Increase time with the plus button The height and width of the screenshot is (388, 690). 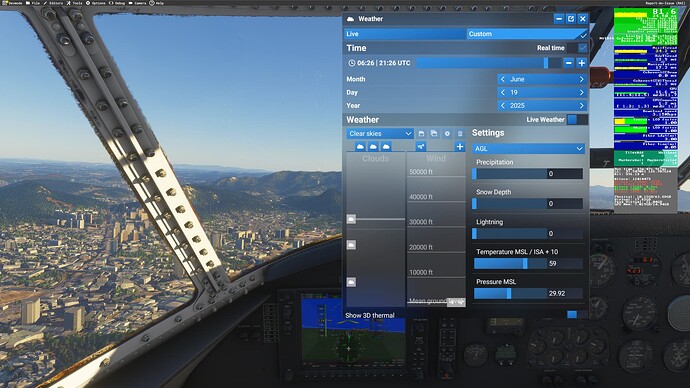coord(581,63)
